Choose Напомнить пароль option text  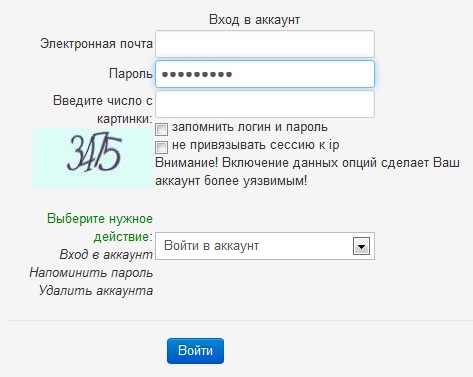point(91,273)
